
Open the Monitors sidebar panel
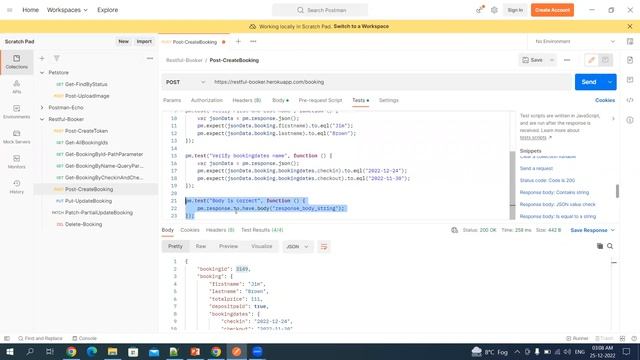[x=16, y=162]
